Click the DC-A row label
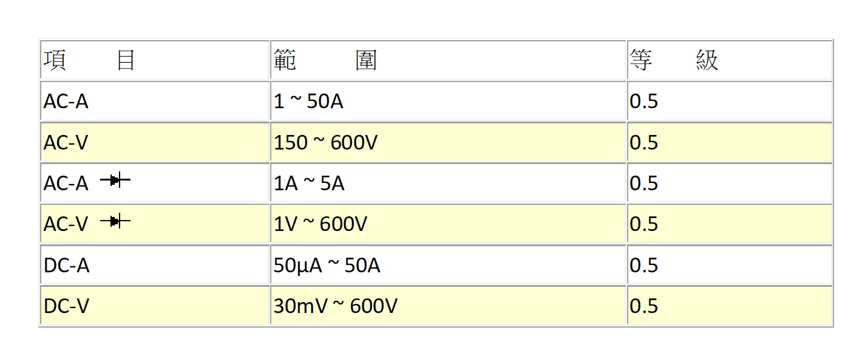Viewport: 868px width, 358px height. tap(67, 266)
